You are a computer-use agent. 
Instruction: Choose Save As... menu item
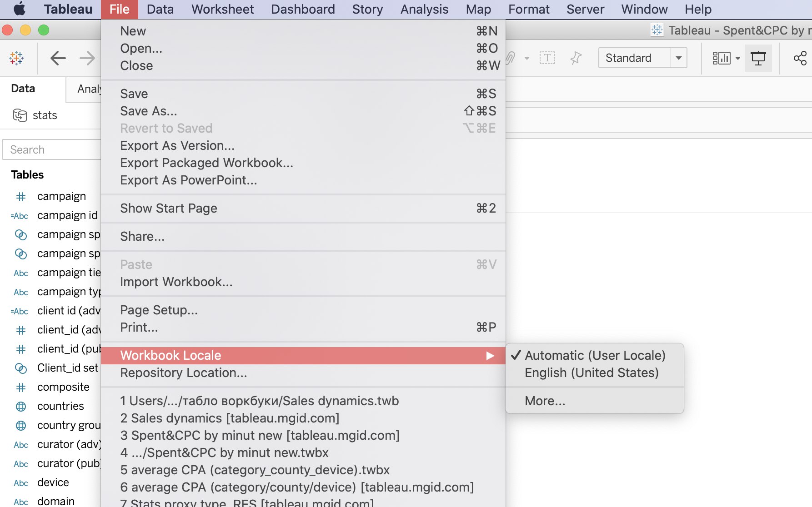(x=303, y=111)
